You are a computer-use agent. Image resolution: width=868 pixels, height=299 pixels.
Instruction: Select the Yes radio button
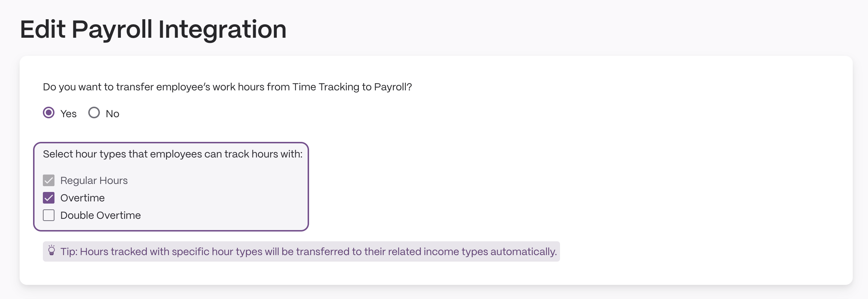49,112
